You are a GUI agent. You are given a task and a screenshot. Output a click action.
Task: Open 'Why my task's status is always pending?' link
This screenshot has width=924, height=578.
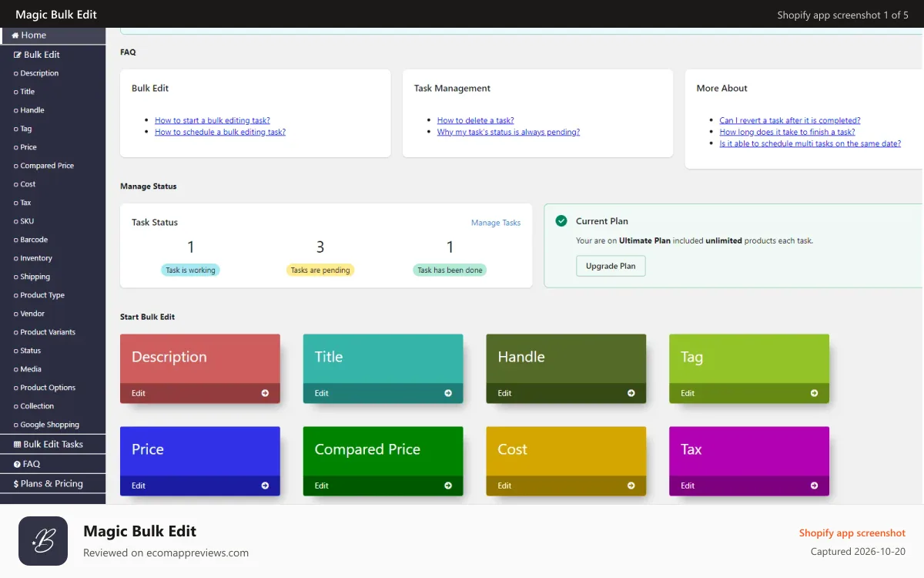[x=509, y=132]
